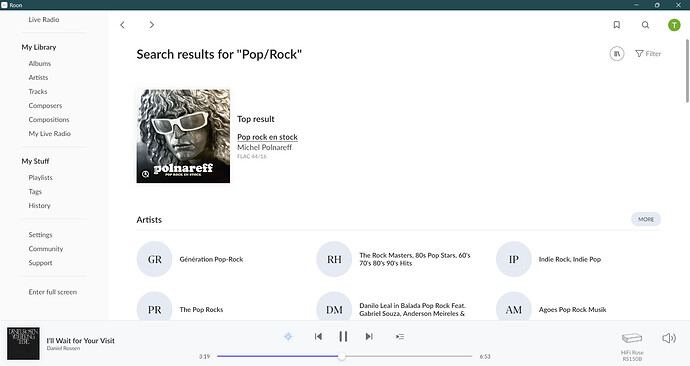The image size is (690, 366).
Task: Open Compositions in My Library
Action: [49, 120]
